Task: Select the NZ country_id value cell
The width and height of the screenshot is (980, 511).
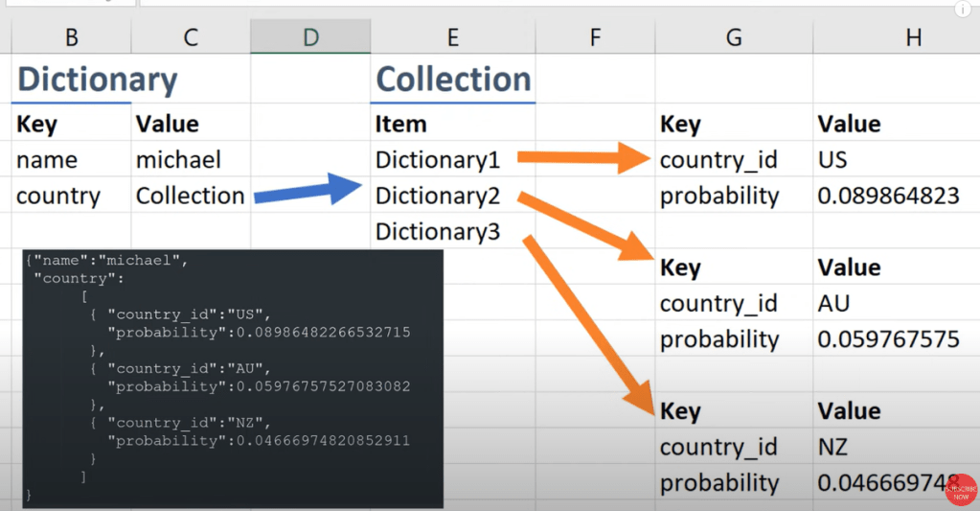Action: coord(833,448)
